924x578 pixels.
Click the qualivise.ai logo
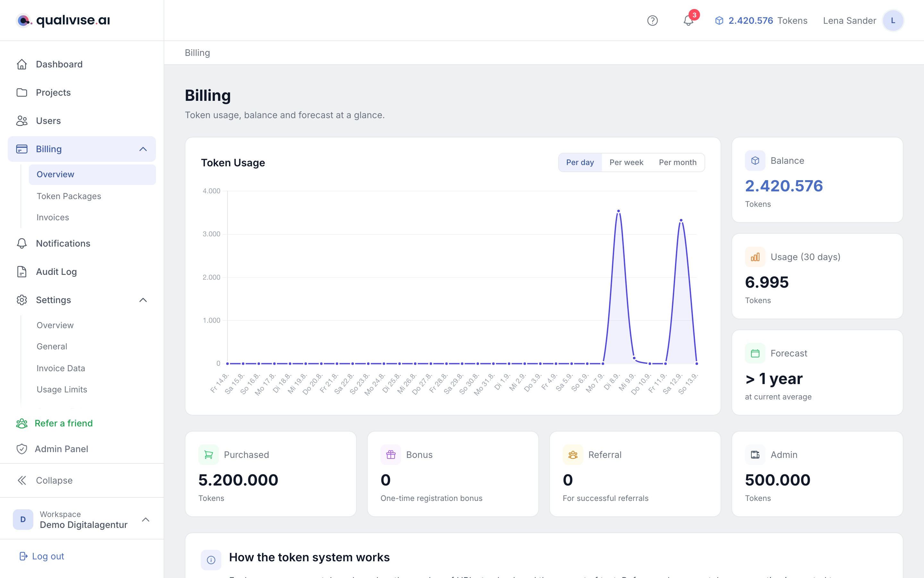click(63, 20)
